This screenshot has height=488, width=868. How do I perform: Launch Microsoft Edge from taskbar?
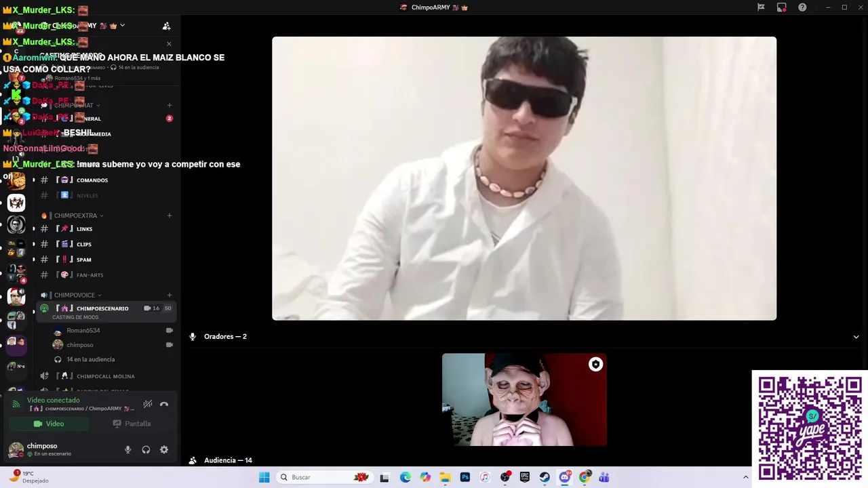click(x=405, y=478)
